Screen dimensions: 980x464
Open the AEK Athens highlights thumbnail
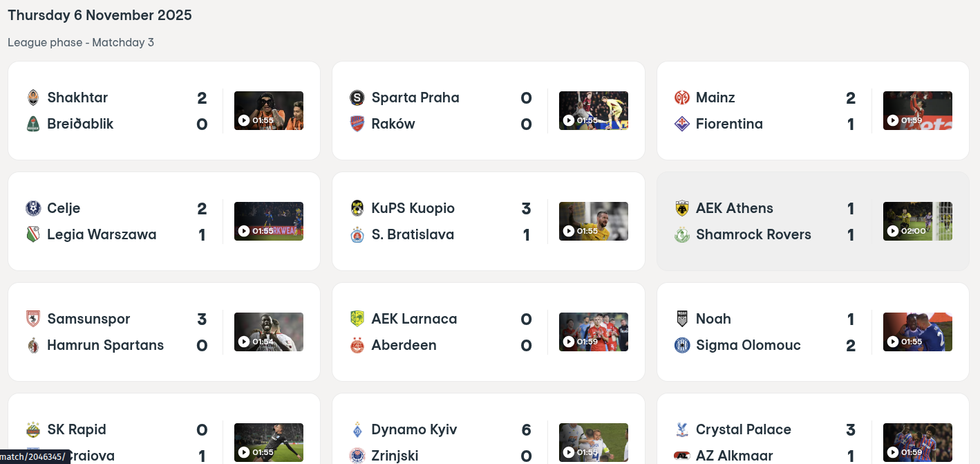917,221
